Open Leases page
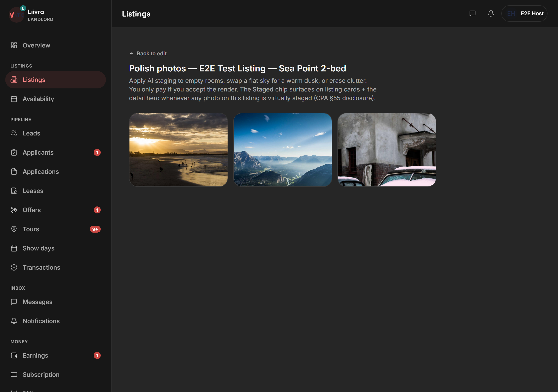558x392 pixels. [55, 191]
